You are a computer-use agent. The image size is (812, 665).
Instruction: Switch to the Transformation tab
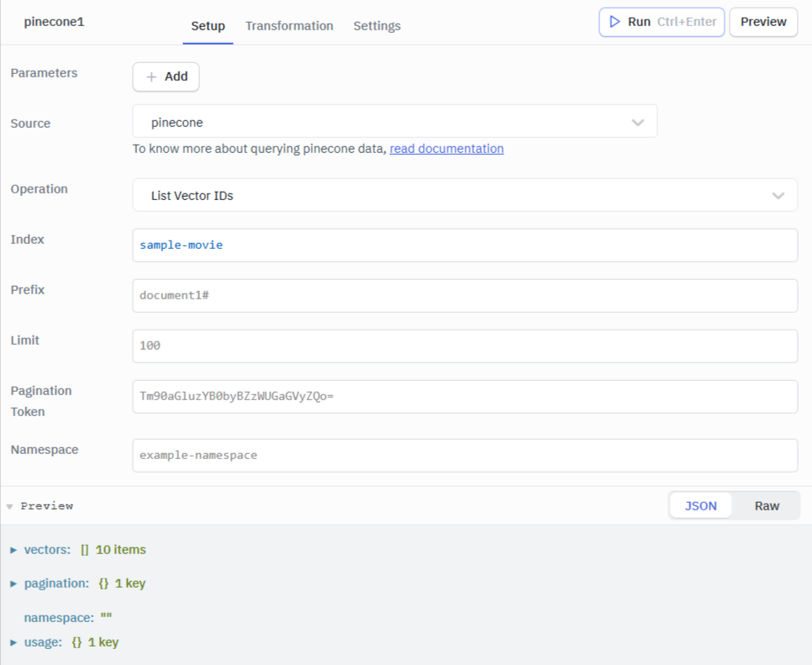pyautogui.click(x=289, y=26)
